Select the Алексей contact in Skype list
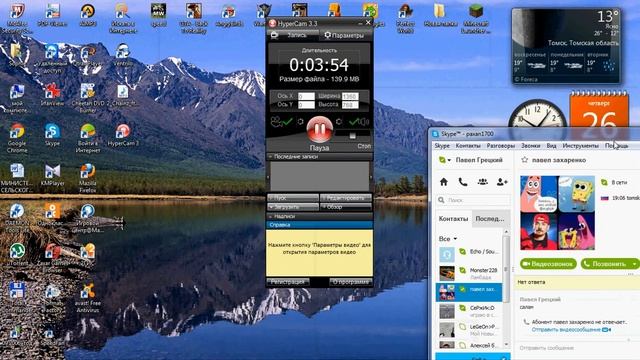Viewport: 640px width, 360px height. click(x=469, y=345)
